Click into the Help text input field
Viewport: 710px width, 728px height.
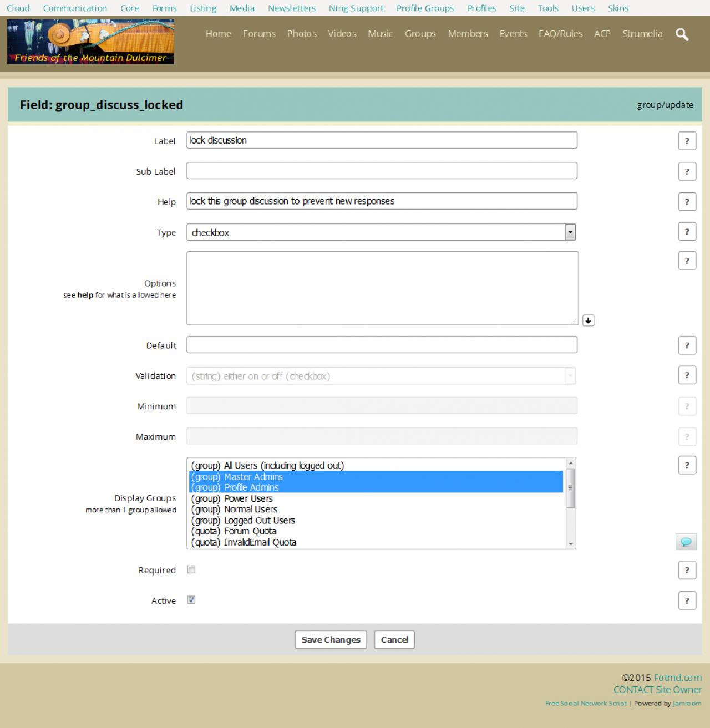[382, 201]
